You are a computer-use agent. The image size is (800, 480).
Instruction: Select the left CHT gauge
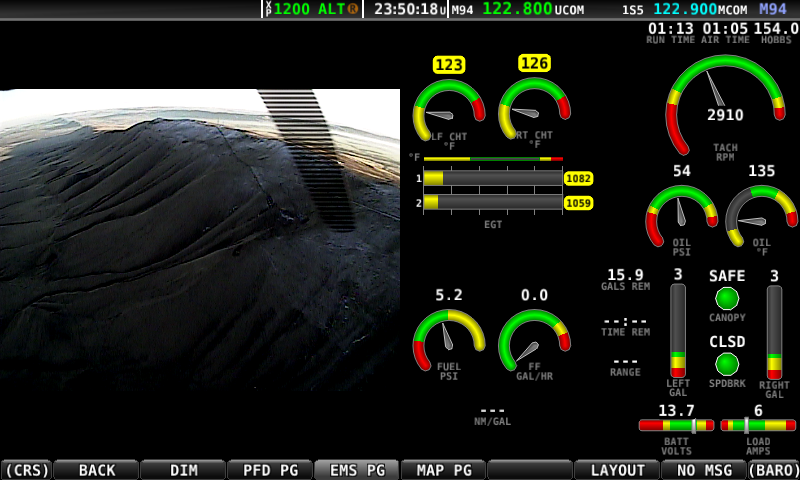(x=449, y=110)
